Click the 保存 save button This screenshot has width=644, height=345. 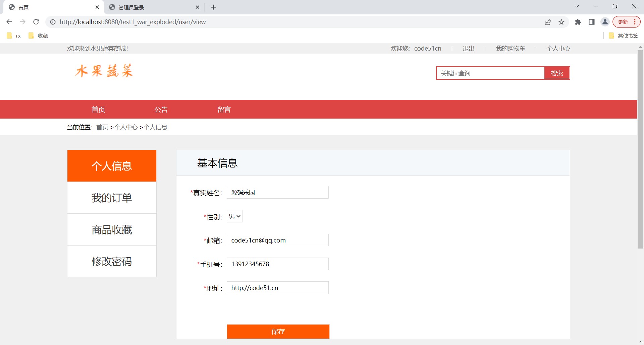(x=278, y=332)
